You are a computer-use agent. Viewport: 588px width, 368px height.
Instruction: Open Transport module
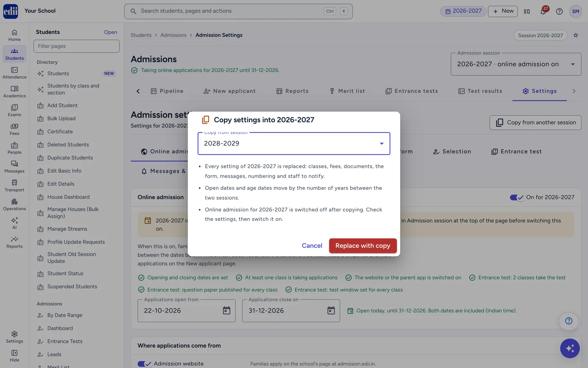coord(14,185)
